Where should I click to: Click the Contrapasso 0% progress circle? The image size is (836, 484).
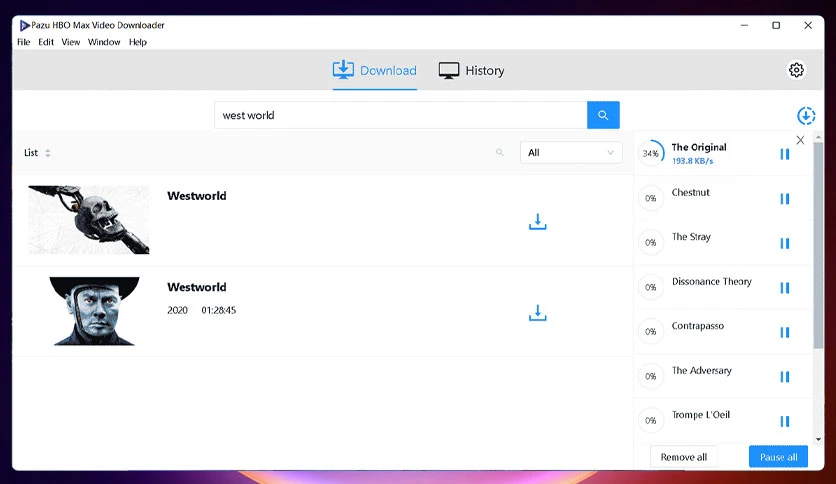coord(651,332)
